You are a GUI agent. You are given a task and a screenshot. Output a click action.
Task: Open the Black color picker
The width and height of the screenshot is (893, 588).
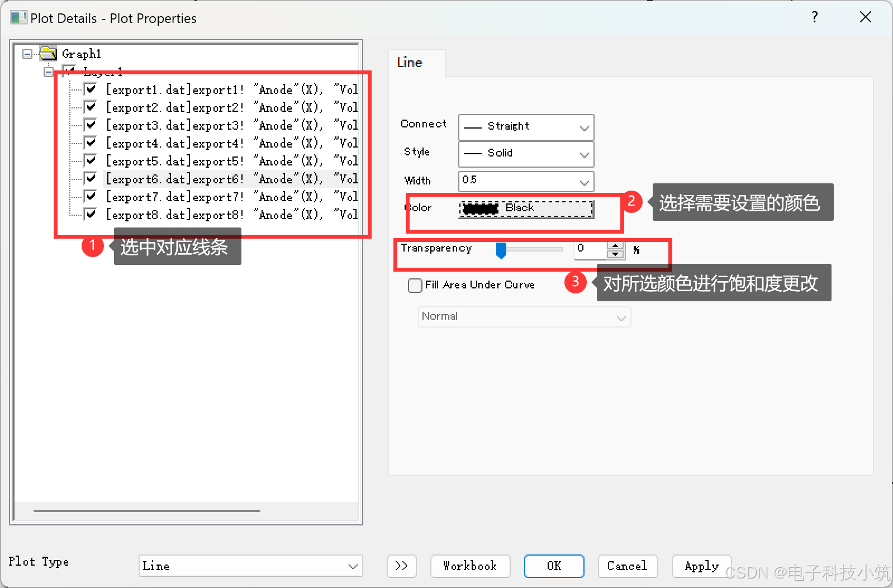tap(526, 209)
